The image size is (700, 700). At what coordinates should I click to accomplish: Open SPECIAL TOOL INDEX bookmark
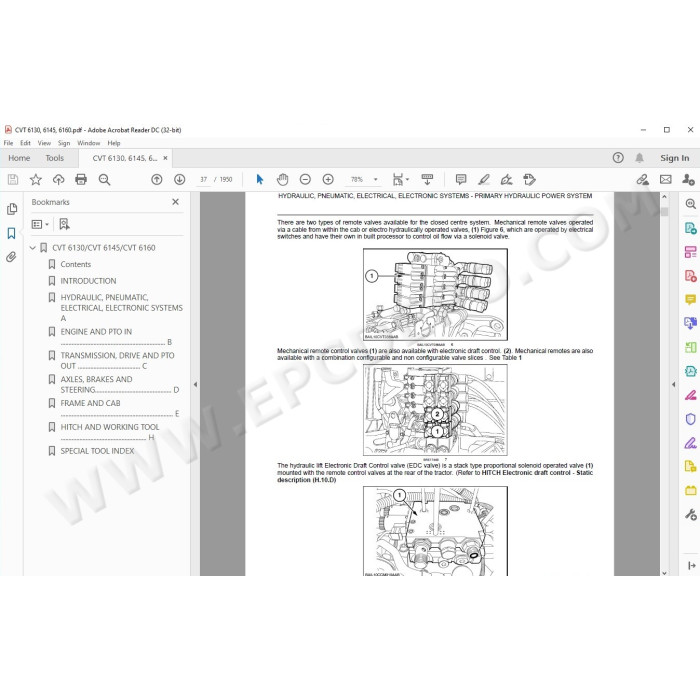[97, 451]
